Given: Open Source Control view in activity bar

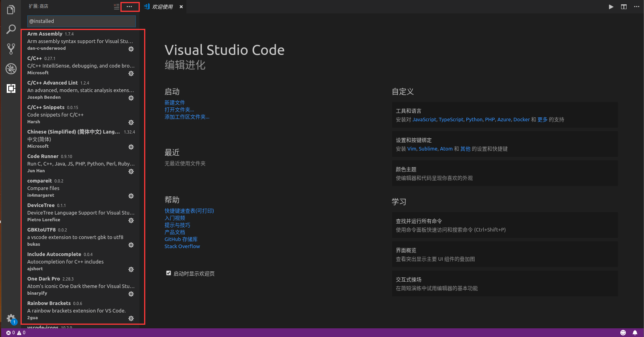Looking at the screenshot, I should point(11,49).
